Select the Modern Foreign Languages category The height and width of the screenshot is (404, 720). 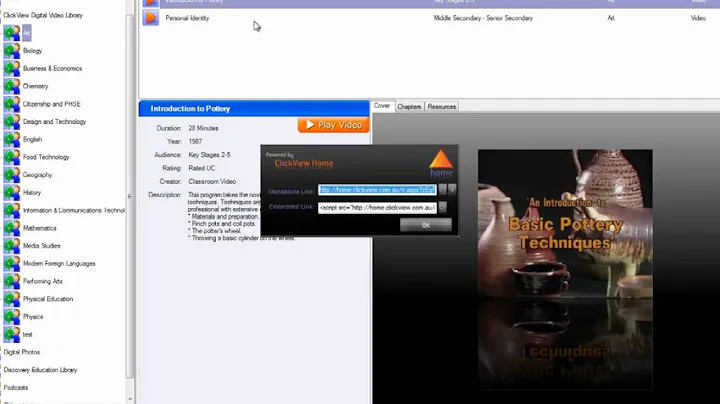coord(59,264)
